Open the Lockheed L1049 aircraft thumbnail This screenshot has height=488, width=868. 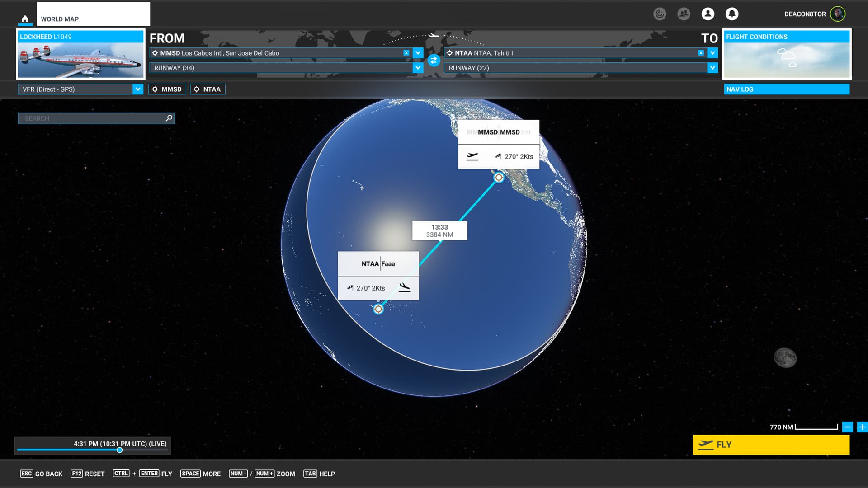coord(81,54)
